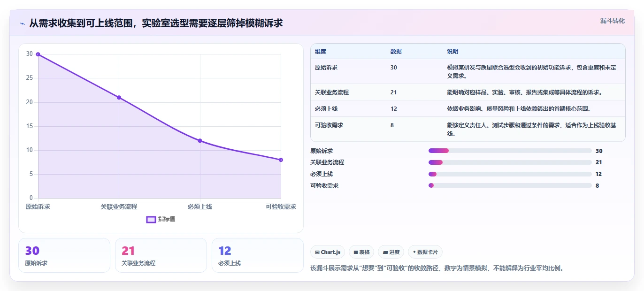Click the 可验收需求 progress list label
This screenshot has width=644, height=291.
[324, 185]
